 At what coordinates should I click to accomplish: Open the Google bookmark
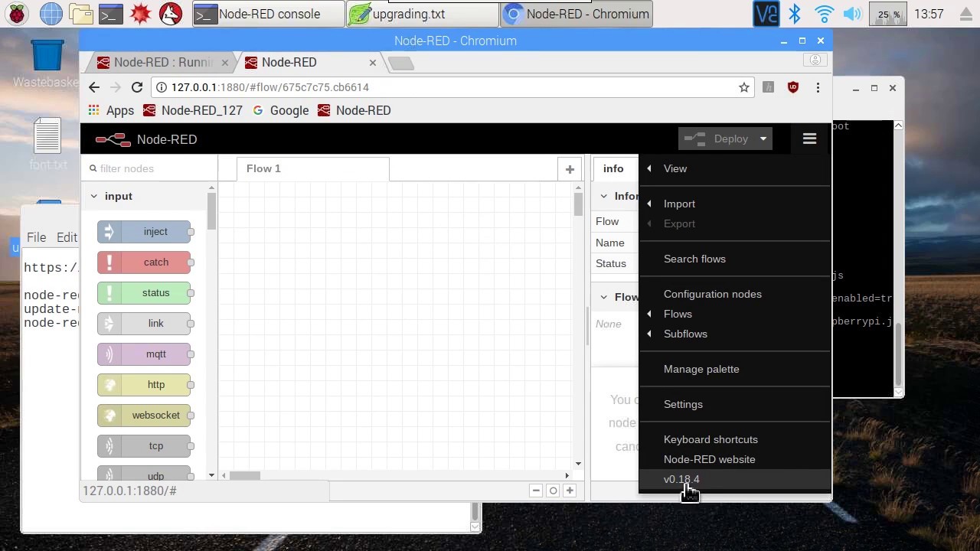coord(281,110)
